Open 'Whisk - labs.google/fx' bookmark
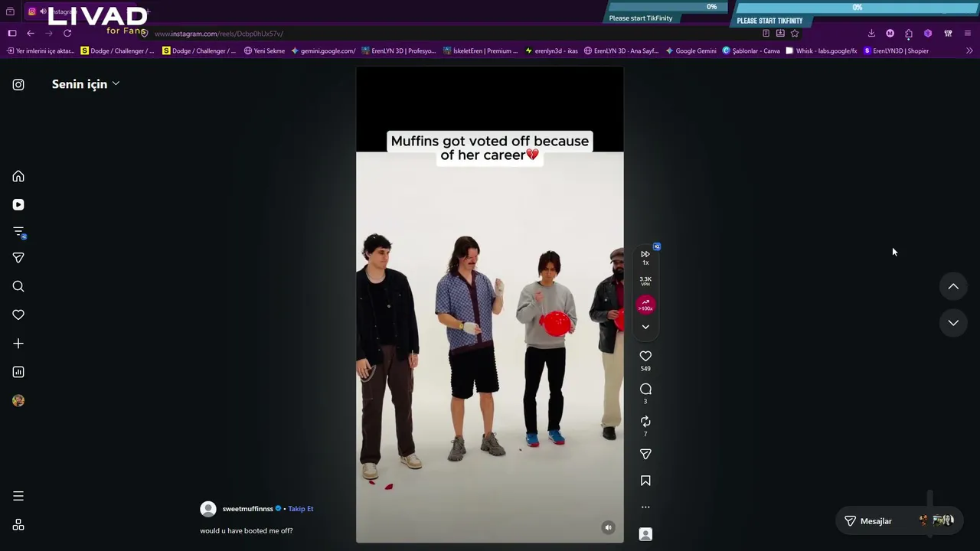 click(821, 51)
